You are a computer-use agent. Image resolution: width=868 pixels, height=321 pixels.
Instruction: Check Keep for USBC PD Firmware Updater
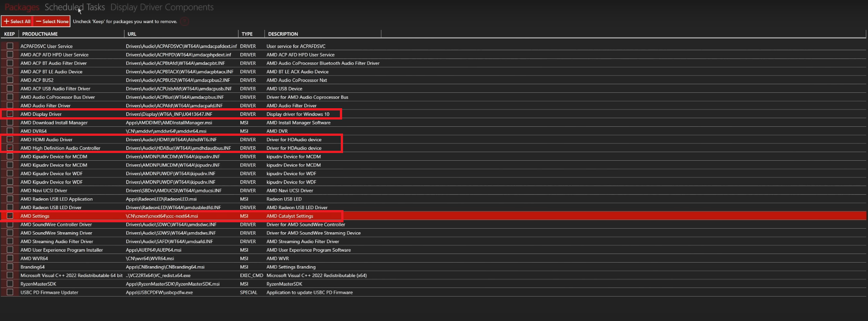click(10, 292)
